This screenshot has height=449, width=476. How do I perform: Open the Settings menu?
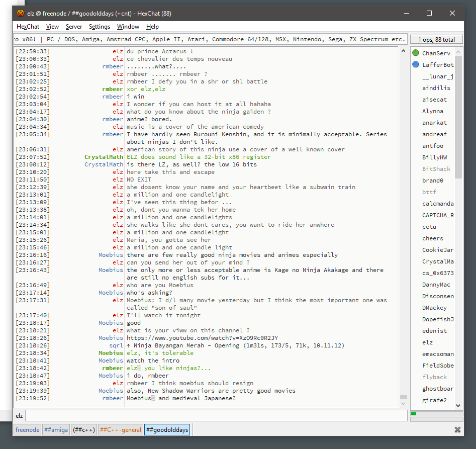click(x=99, y=27)
